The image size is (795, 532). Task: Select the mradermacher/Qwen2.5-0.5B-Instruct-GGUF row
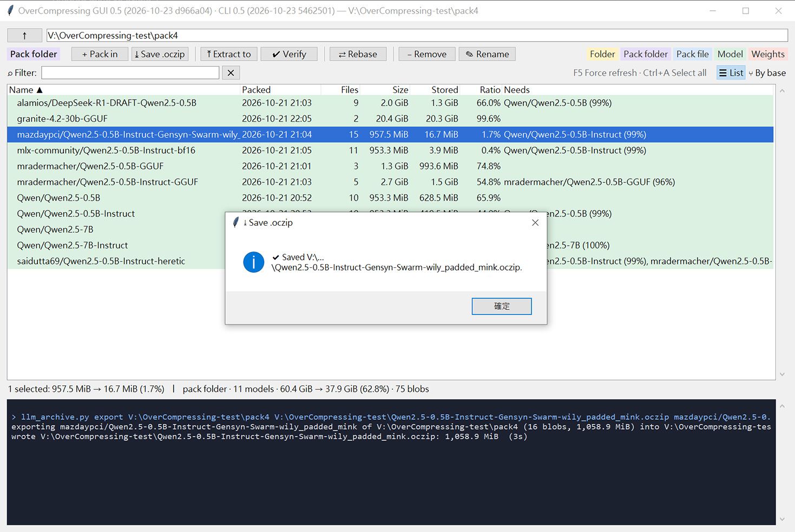click(x=390, y=182)
